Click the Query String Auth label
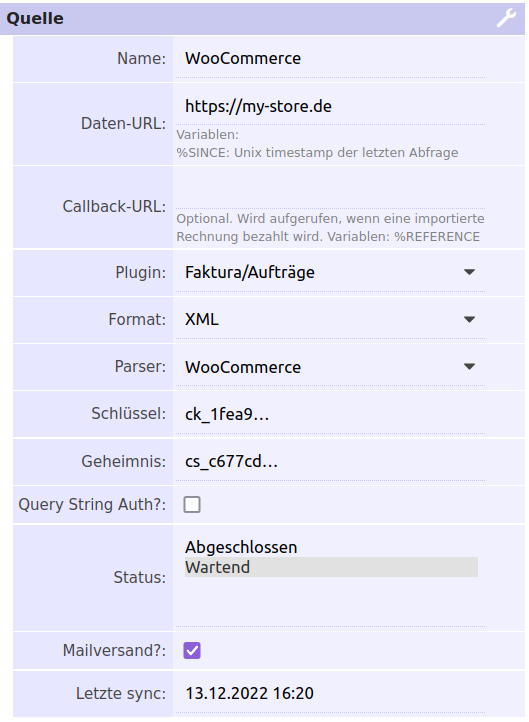This screenshot has width=529, height=722. point(92,505)
